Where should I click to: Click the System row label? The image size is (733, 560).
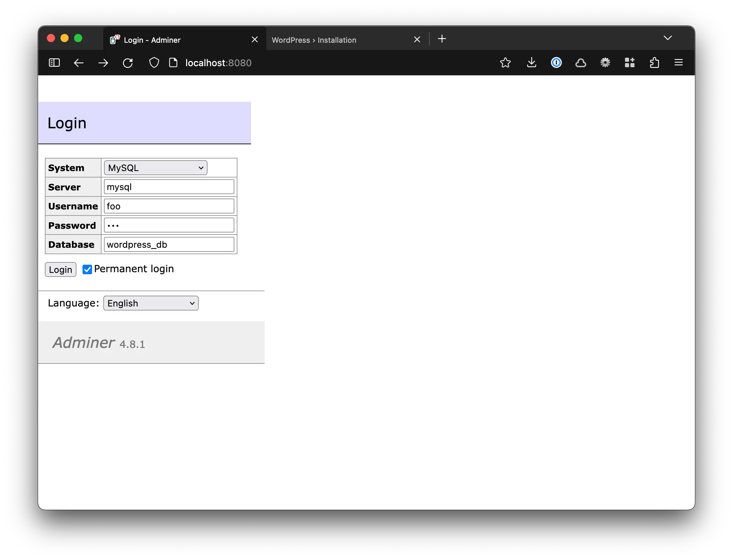pos(66,168)
